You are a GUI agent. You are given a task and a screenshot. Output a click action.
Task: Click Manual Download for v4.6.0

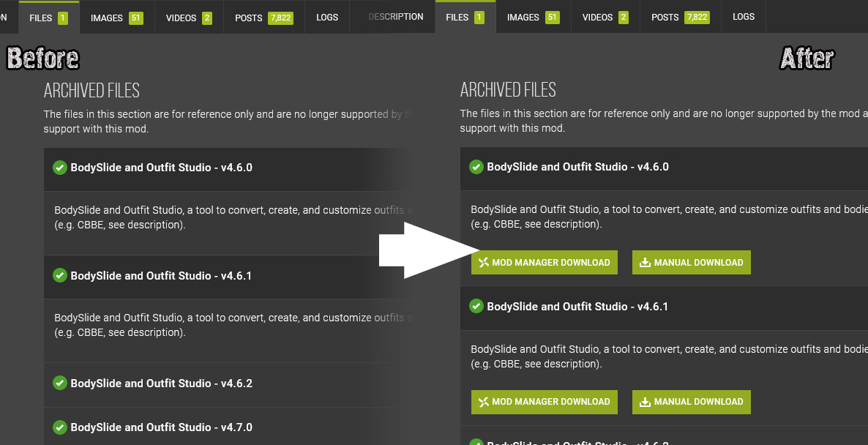(692, 262)
